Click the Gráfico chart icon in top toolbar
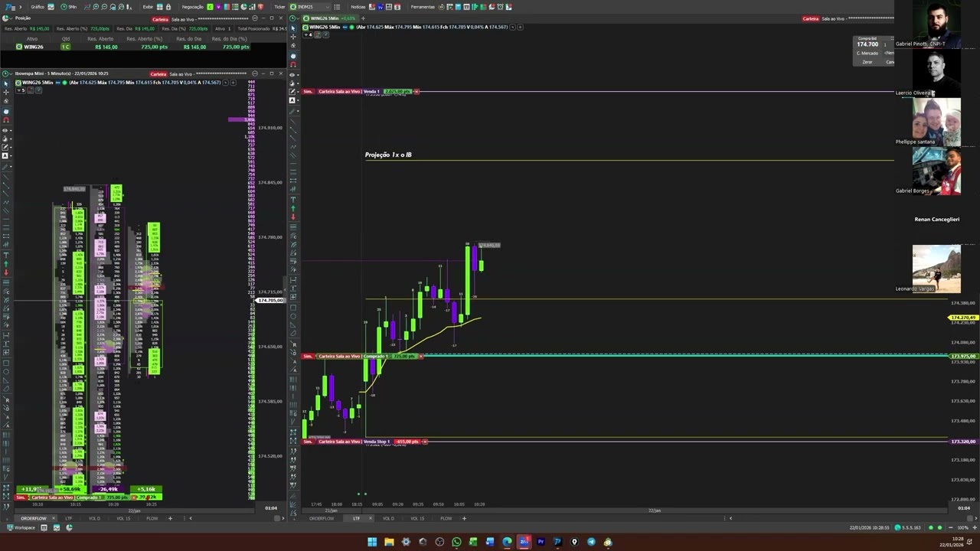980x551 pixels. tap(51, 7)
